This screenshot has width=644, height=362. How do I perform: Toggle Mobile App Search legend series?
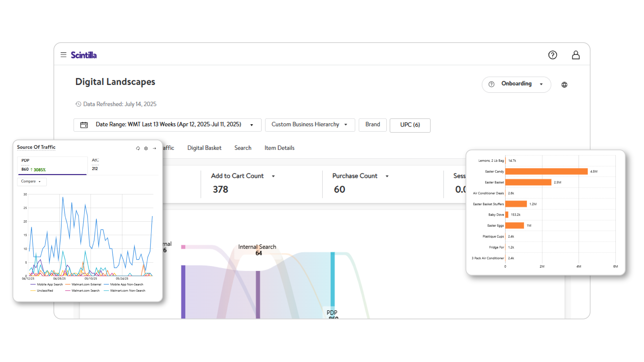click(x=47, y=284)
